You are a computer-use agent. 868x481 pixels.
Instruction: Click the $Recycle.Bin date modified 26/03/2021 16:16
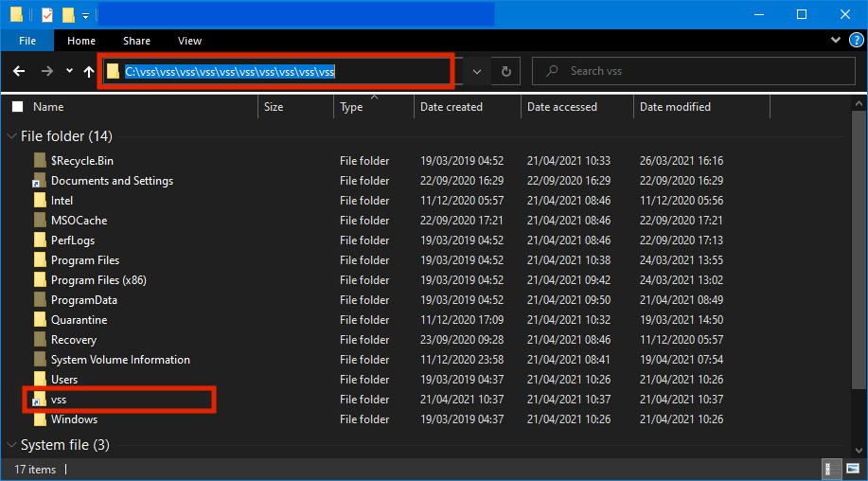point(682,161)
